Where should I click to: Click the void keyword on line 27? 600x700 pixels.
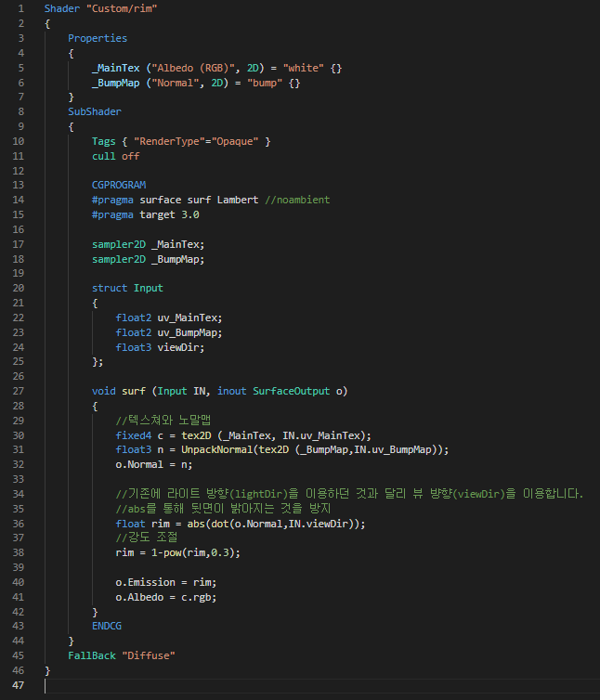104,391
